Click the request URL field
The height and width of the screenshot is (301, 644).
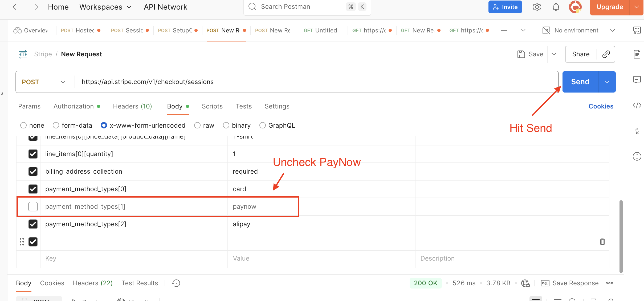317,82
